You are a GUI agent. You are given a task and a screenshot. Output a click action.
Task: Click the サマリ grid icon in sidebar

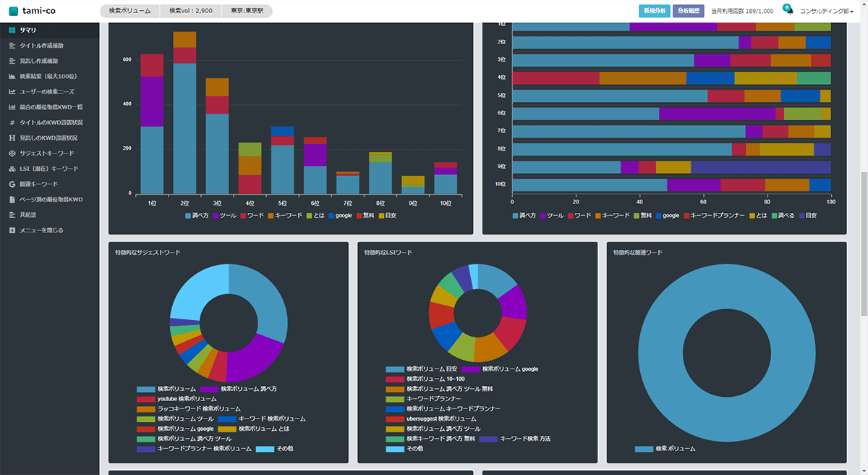(x=12, y=30)
